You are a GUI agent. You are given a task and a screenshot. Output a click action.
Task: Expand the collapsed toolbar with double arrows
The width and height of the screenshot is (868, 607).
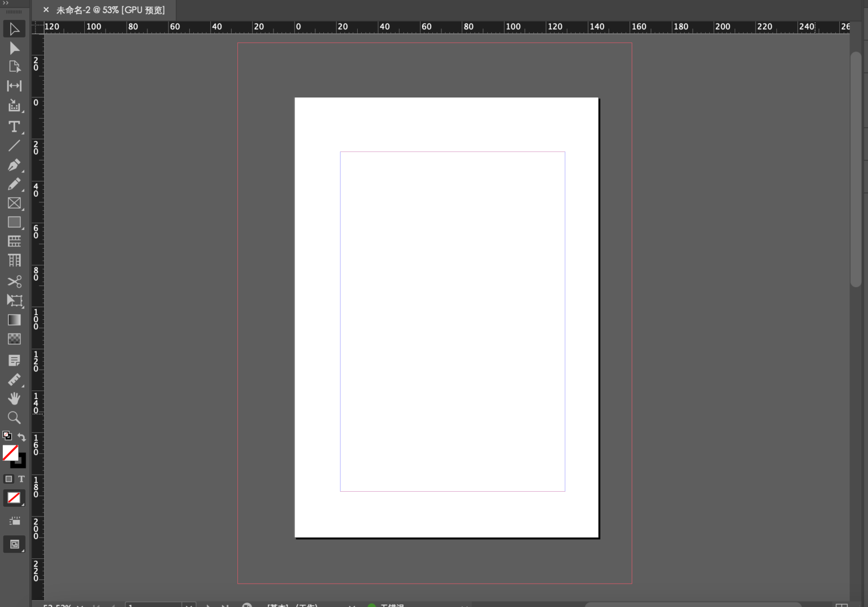click(x=6, y=3)
